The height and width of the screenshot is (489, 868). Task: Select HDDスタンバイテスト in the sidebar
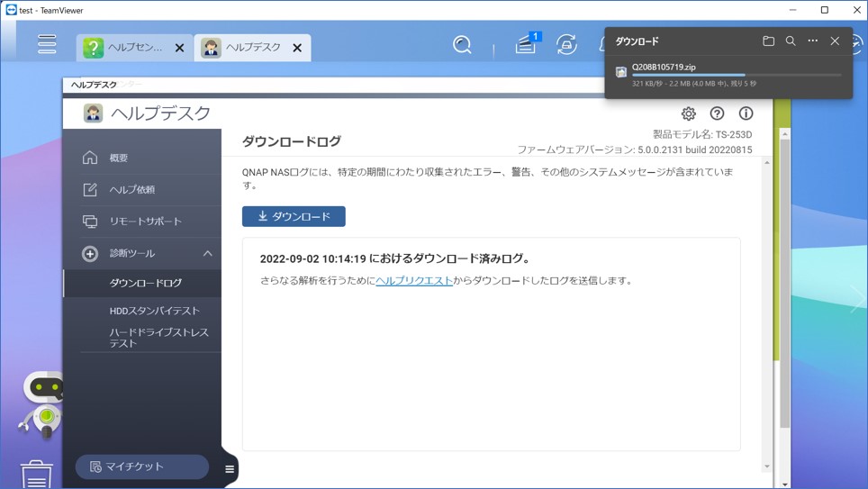[x=154, y=311]
